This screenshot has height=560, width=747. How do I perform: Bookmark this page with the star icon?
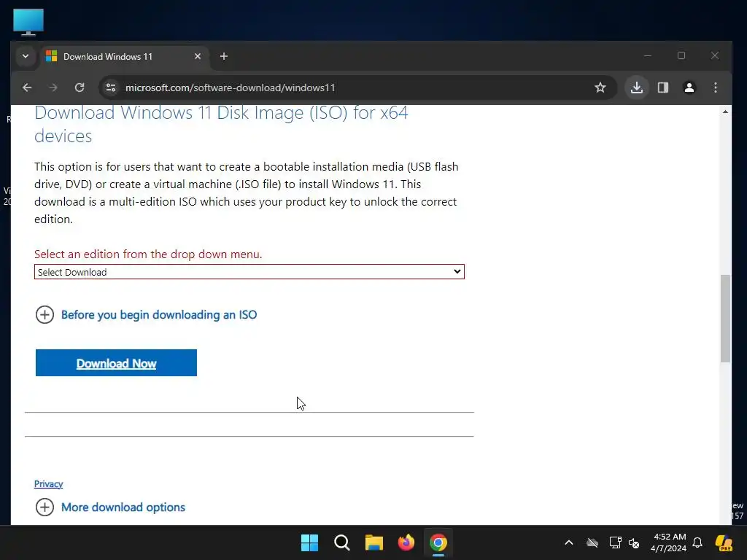pos(600,87)
